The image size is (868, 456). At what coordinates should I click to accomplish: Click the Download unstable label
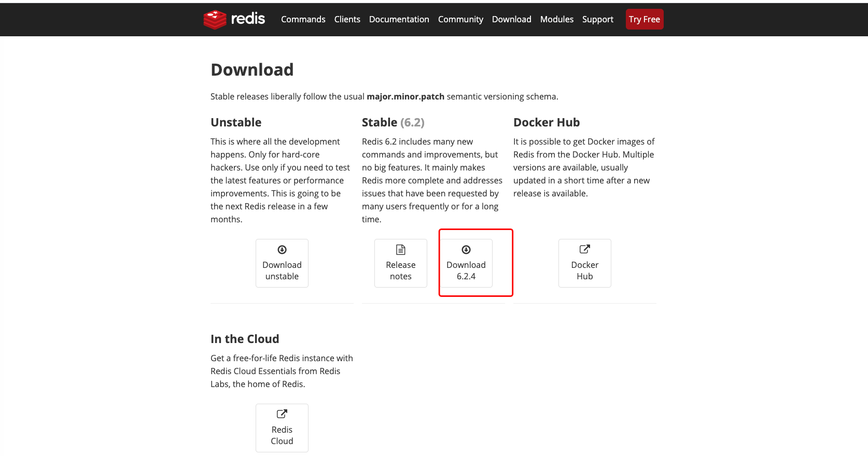pos(282,270)
